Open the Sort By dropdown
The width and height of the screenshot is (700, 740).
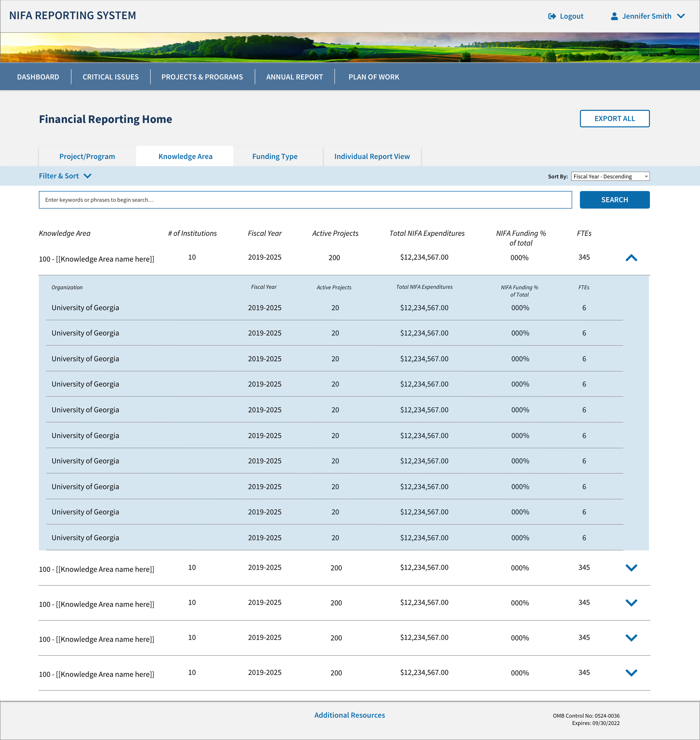click(x=610, y=176)
